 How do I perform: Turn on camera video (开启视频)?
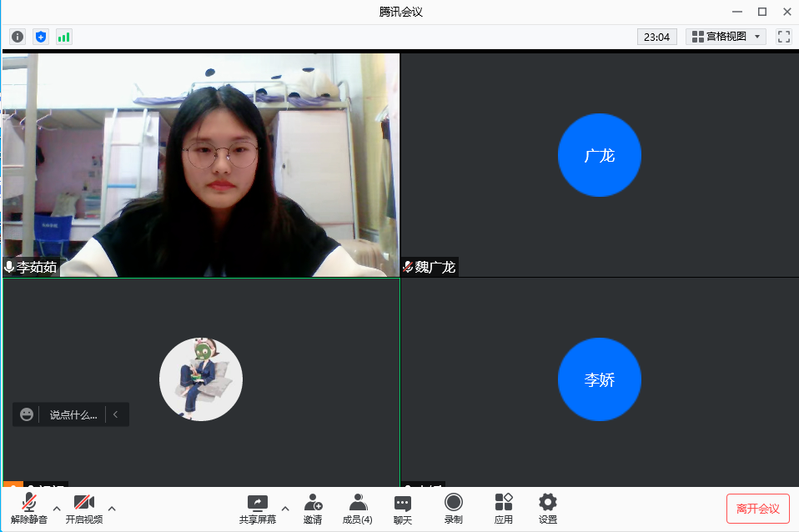pyautogui.click(x=83, y=509)
